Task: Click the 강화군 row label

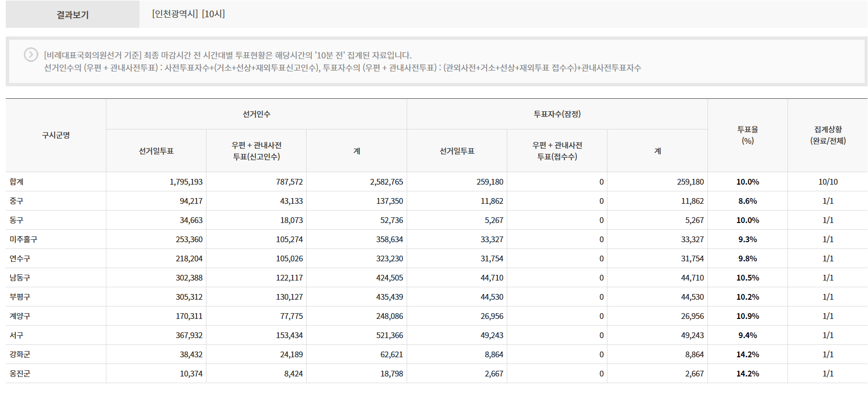Action: pyautogui.click(x=20, y=354)
